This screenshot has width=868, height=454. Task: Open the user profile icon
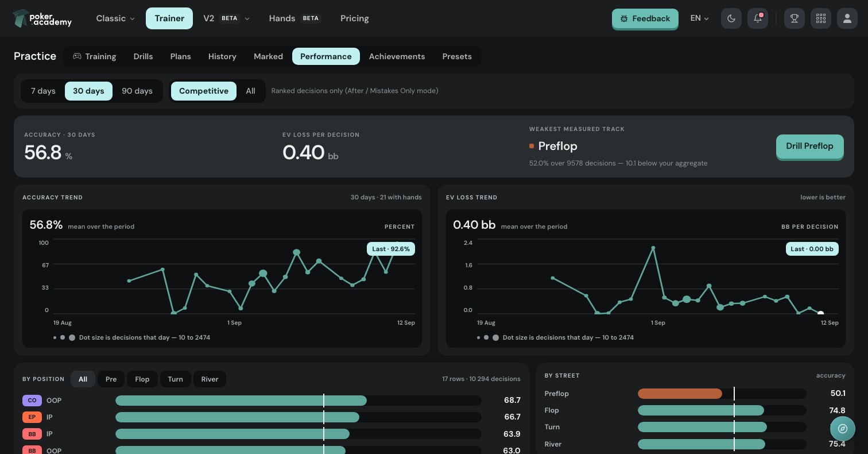click(847, 18)
